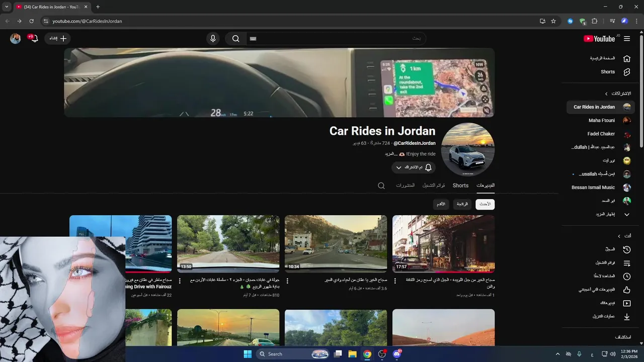Click the Chrome address bar URL
This screenshot has width=644, height=362.
pyautogui.click(x=87, y=21)
